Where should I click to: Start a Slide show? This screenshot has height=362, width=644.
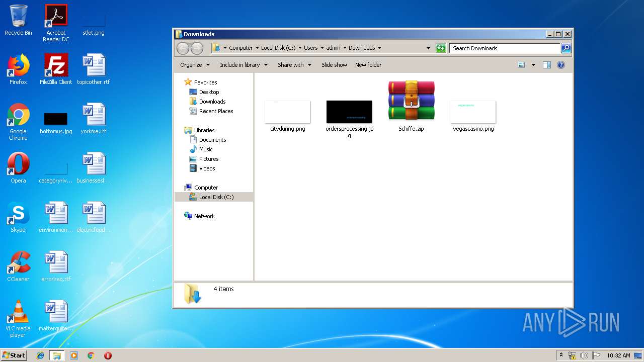click(334, 65)
